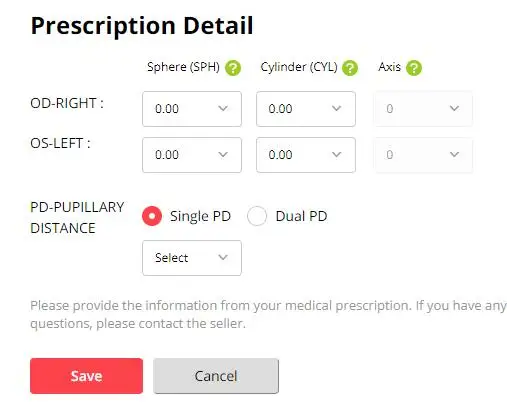This screenshot has width=507, height=407.
Task: Select the Dual PD radio button
Action: coord(257,216)
